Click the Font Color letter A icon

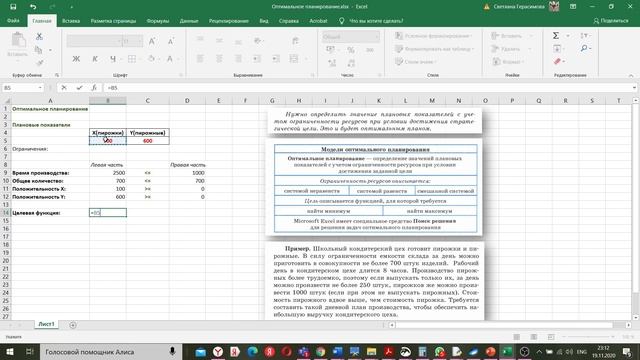[x=170, y=59]
